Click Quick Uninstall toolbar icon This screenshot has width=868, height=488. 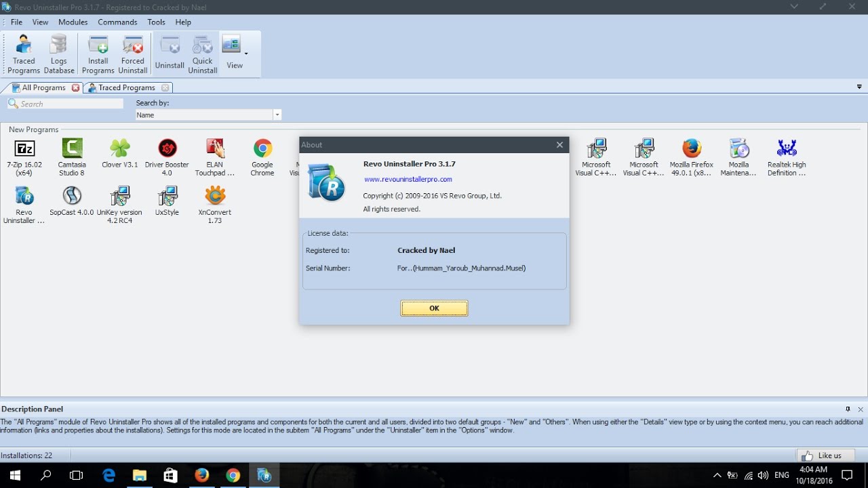pyautogui.click(x=203, y=55)
